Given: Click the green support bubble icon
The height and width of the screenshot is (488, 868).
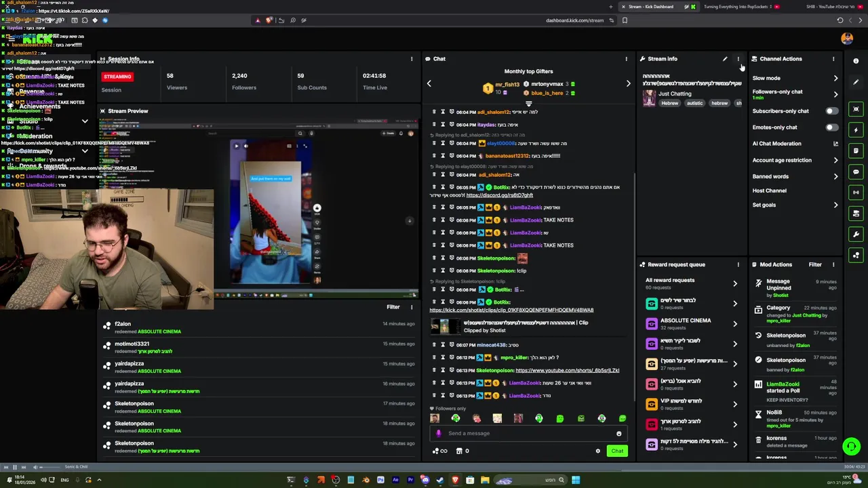Looking at the screenshot, I should coord(851,447).
